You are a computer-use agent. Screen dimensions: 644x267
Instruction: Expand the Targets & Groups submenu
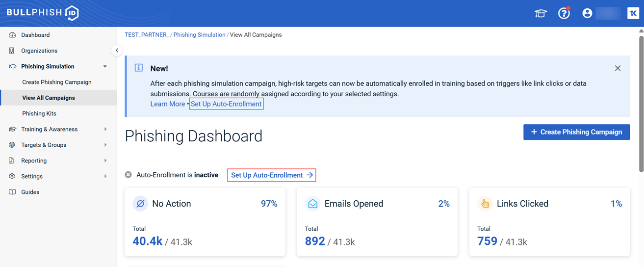coord(105,145)
